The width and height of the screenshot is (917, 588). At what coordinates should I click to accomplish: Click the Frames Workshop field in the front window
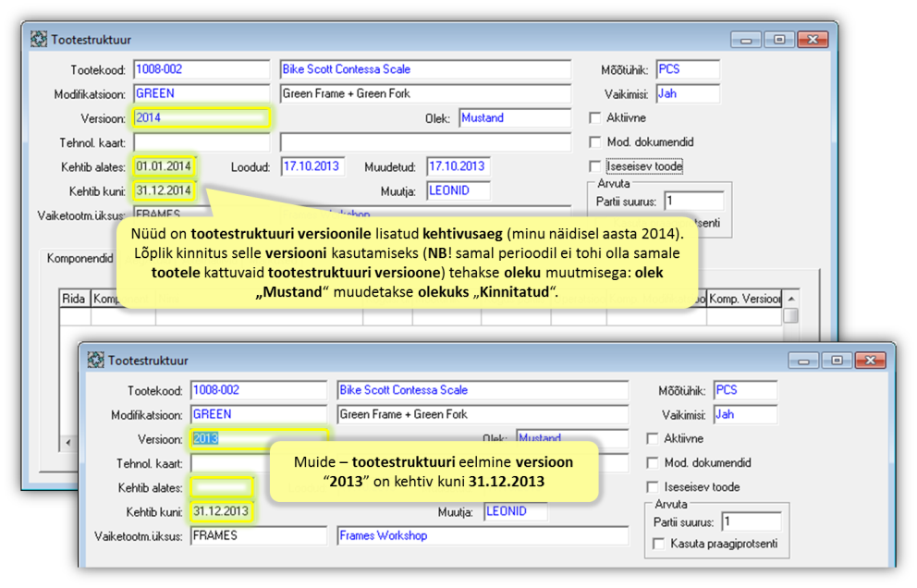point(483,535)
